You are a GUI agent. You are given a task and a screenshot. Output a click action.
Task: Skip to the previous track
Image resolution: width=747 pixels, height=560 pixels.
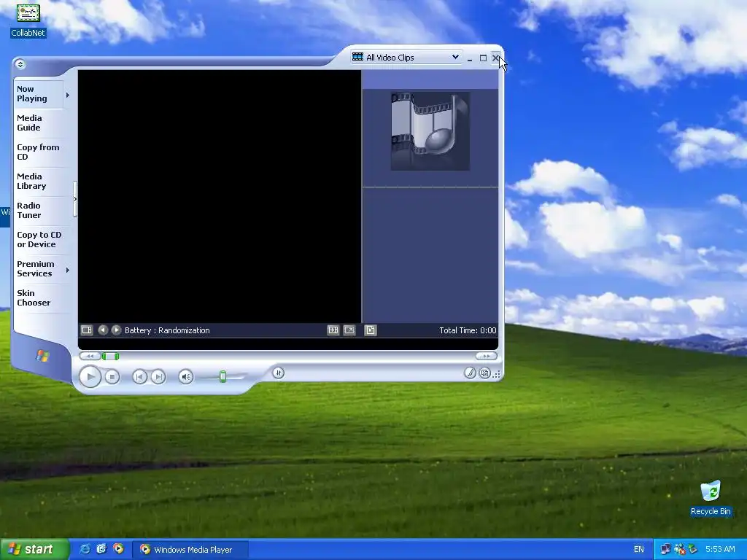coord(139,377)
